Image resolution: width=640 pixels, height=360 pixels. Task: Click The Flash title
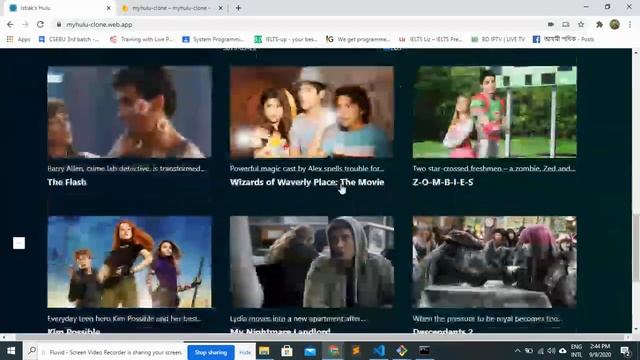pyautogui.click(x=67, y=182)
